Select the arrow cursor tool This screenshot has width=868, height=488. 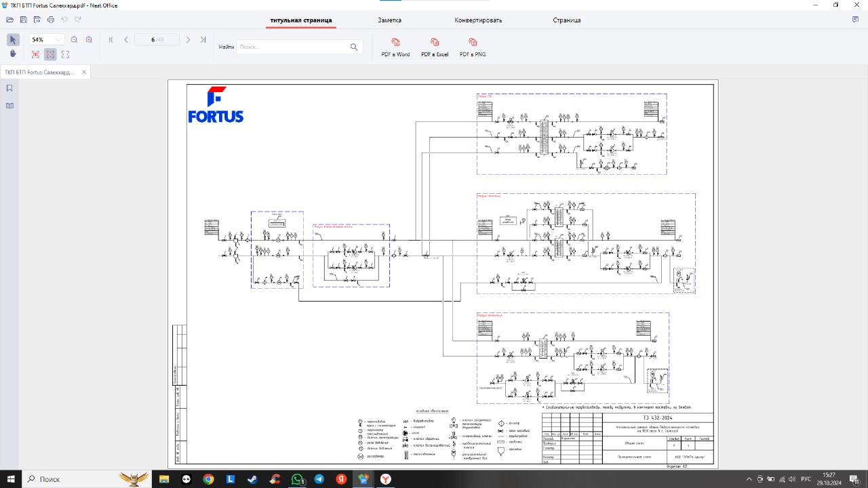tap(13, 40)
